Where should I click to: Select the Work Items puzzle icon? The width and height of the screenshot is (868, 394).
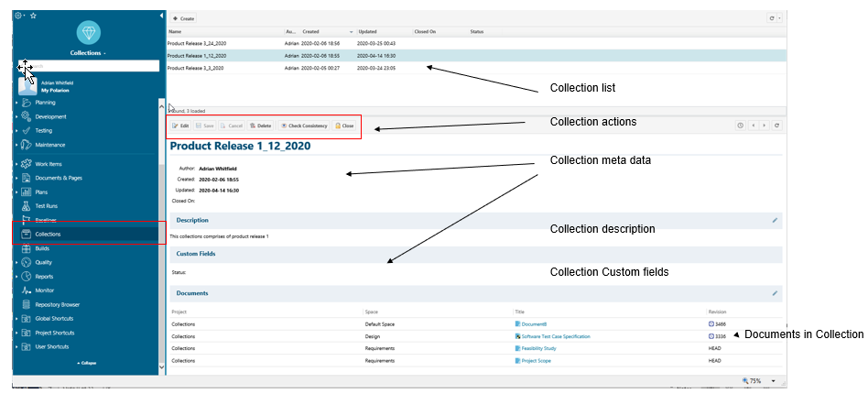coord(26,164)
